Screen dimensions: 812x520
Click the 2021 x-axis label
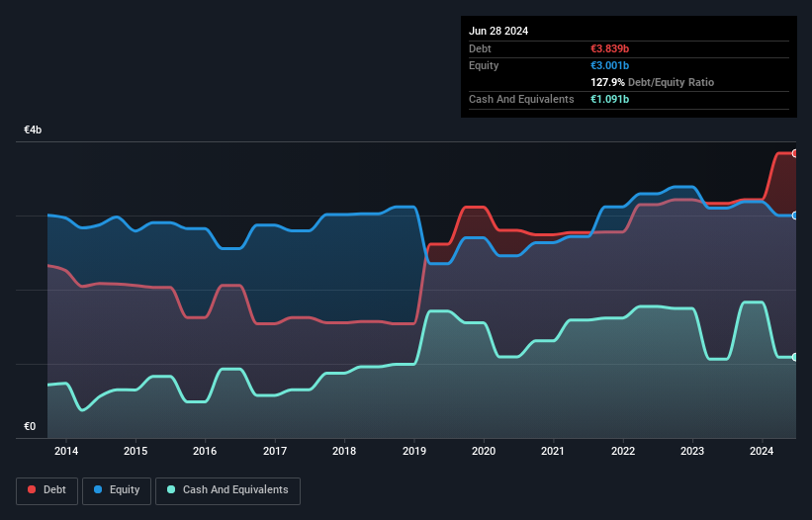pyautogui.click(x=553, y=451)
